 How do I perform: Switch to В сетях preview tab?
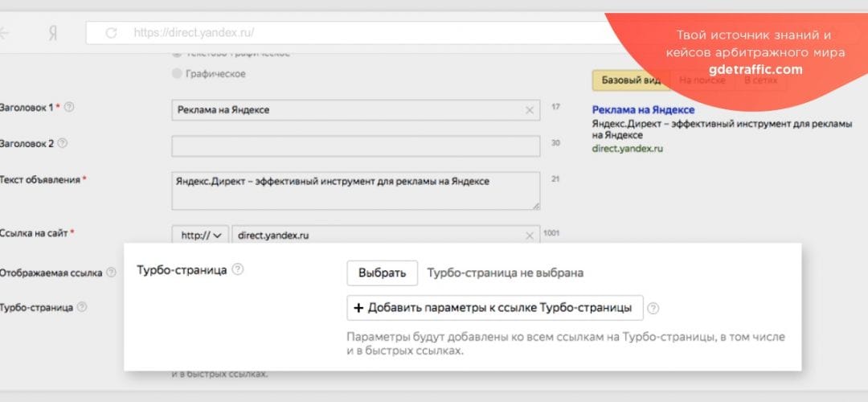[x=760, y=80]
